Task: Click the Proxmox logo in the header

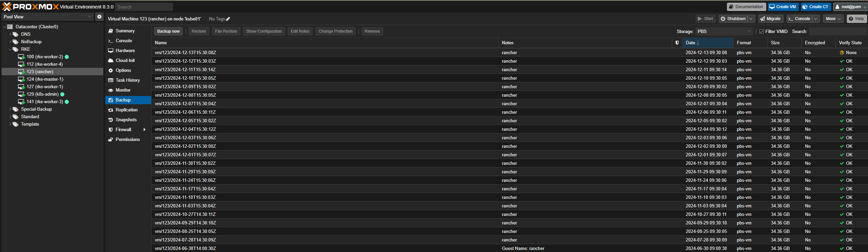Action: (x=31, y=7)
